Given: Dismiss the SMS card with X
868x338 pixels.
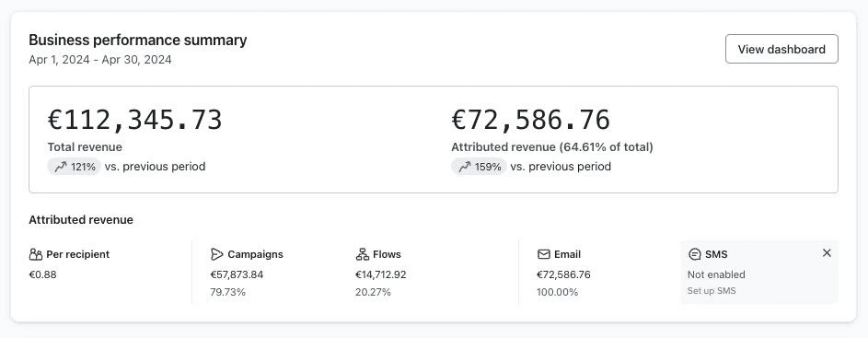Looking at the screenshot, I should [827, 252].
